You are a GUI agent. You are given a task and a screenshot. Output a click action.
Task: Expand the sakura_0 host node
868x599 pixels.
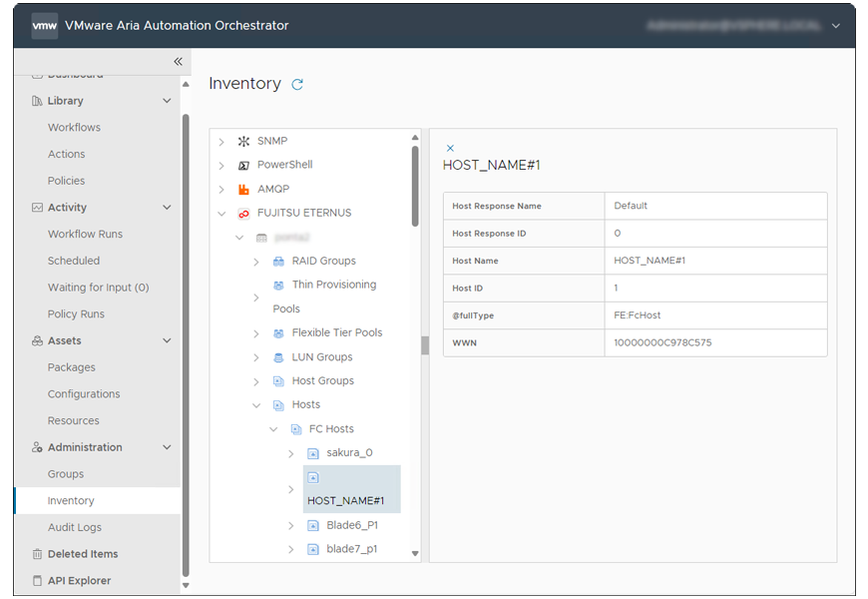pos(290,454)
